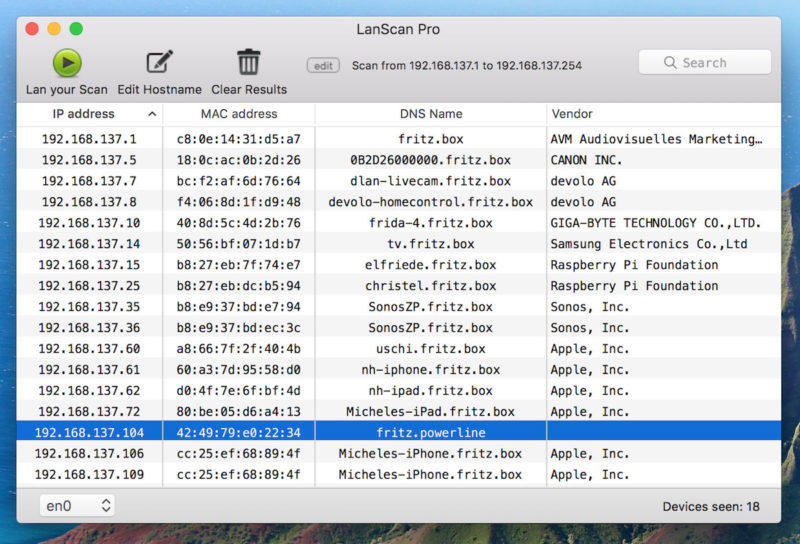Click MAC address 50:56:bf:07:1d:b7
The height and width of the screenshot is (544, 800).
(239, 244)
